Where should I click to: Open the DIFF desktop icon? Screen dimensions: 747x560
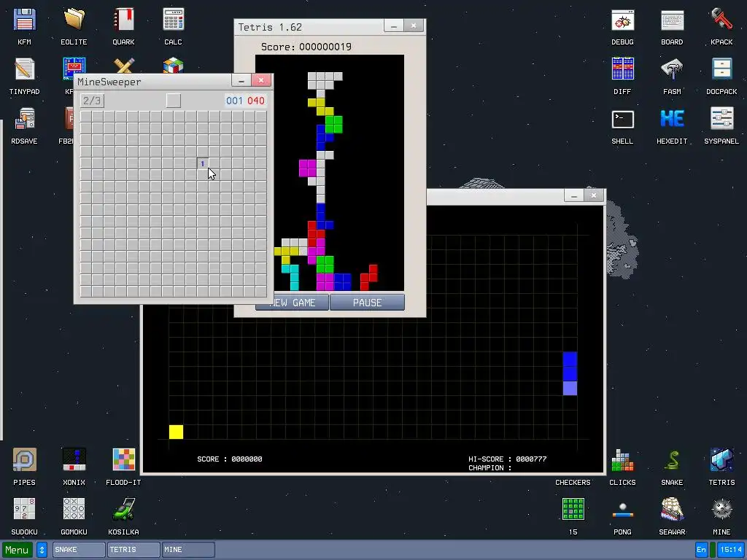coord(623,76)
